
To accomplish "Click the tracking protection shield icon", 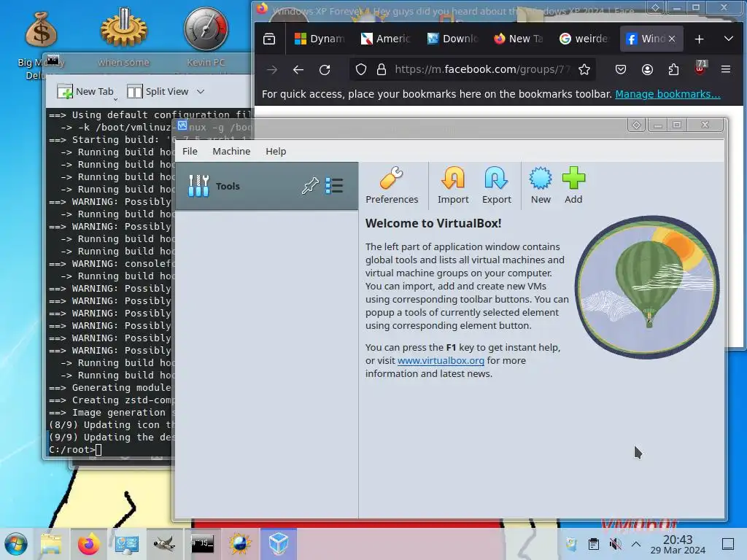I will pyautogui.click(x=361, y=69).
